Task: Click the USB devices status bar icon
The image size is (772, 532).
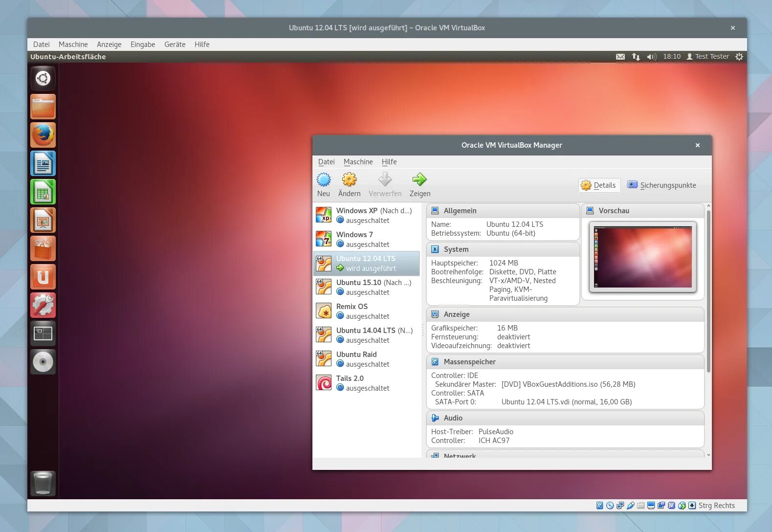Action: click(630, 506)
